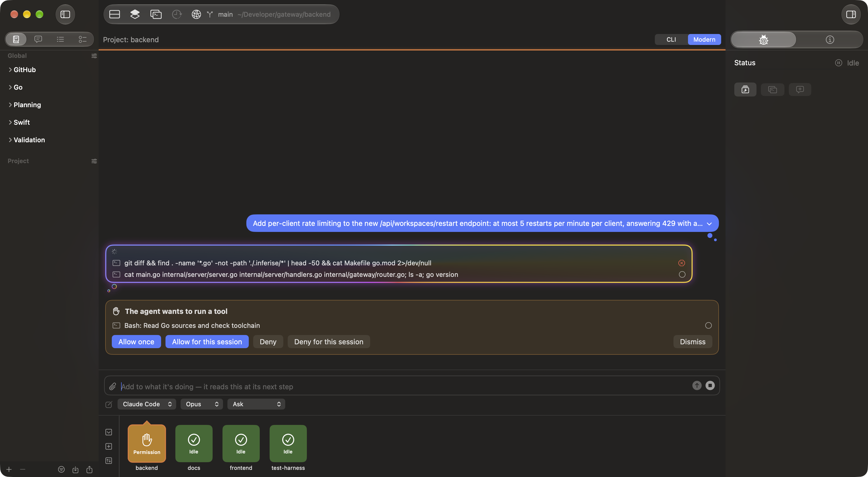
Task: Click the terminal window button under Status
Action: pos(772,90)
